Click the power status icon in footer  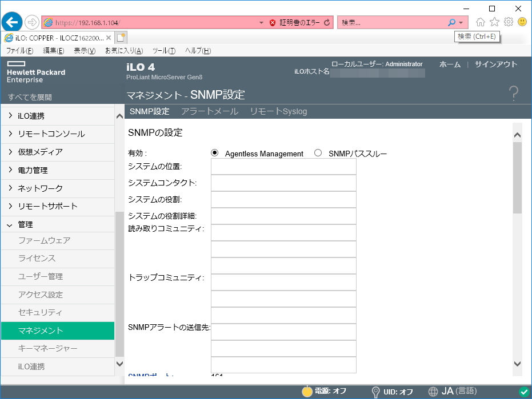(x=307, y=391)
